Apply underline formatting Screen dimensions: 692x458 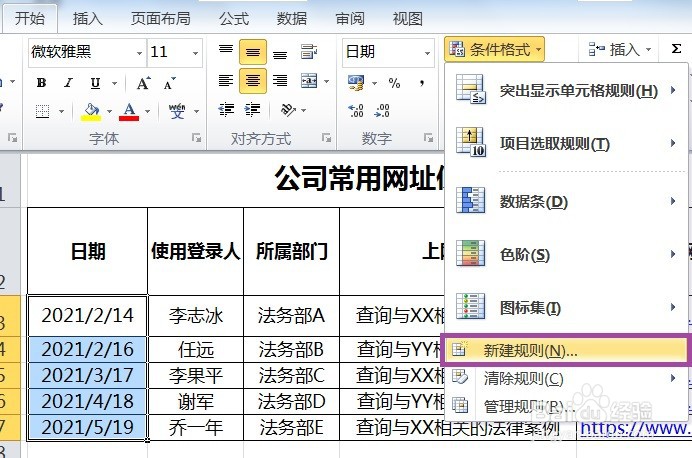(x=95, y=83)
